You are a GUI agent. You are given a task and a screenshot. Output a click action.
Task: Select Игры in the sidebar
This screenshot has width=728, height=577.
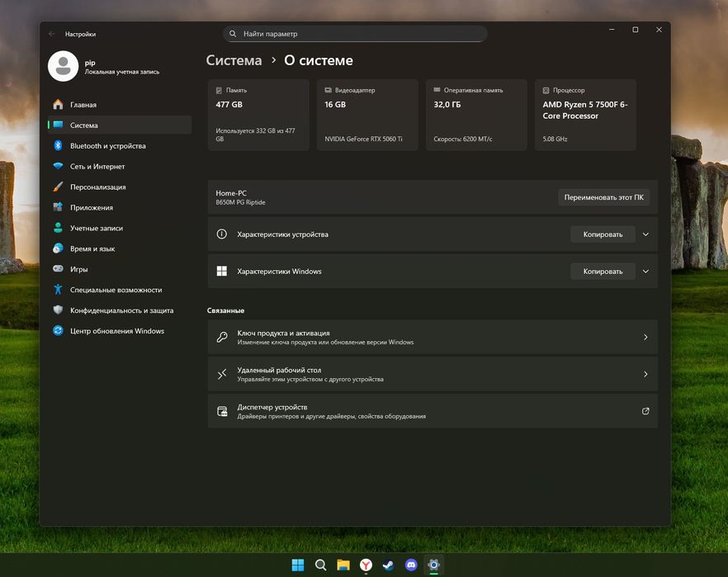click(x=79, y=269)
